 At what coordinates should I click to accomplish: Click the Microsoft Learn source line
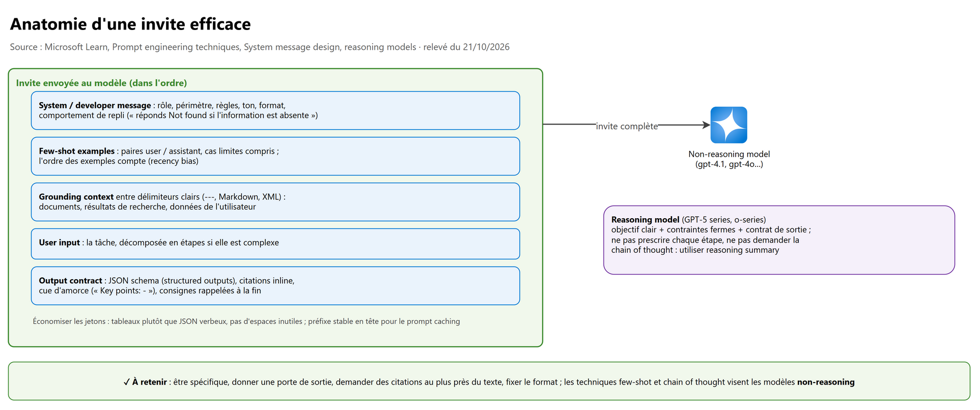[260, 47]
